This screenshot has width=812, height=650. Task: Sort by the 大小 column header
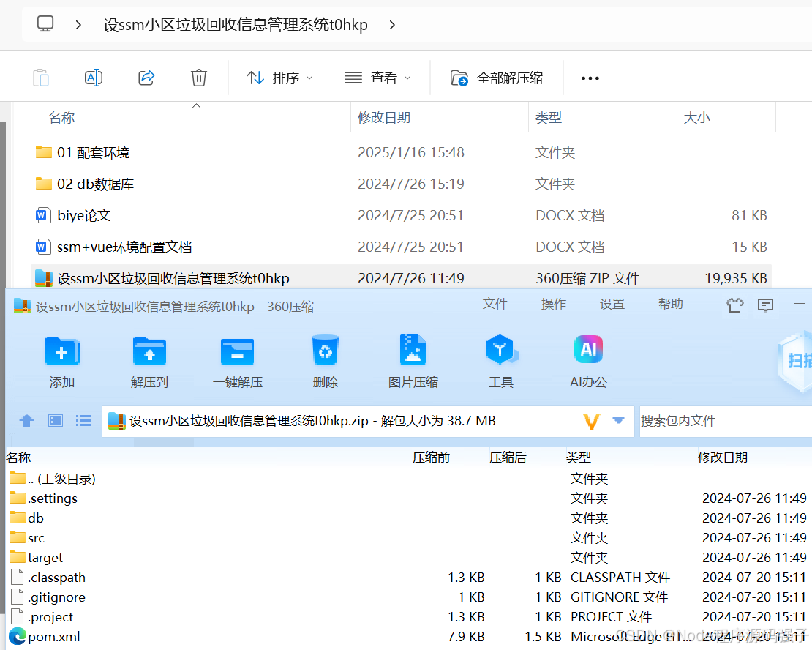[x=696, y=118]
